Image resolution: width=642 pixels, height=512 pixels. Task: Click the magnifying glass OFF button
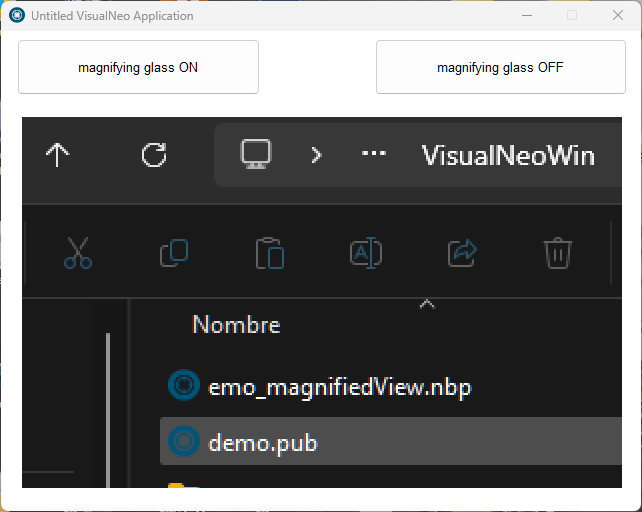(501, 67)
